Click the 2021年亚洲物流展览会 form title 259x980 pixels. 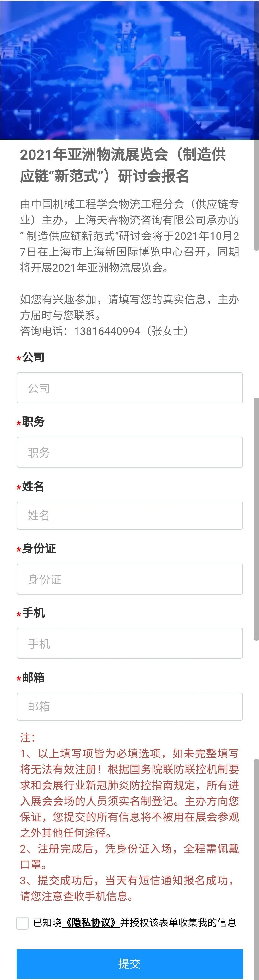coord(123,165)
